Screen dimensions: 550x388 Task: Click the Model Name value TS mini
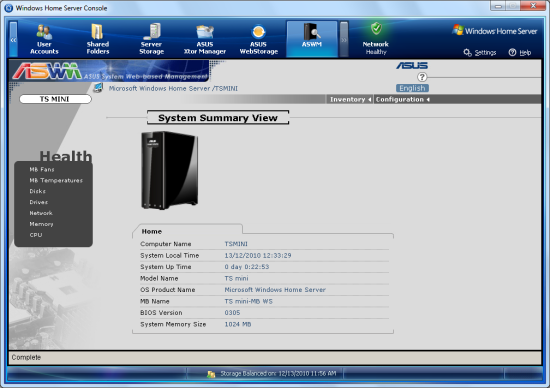(x=236, y=278)
